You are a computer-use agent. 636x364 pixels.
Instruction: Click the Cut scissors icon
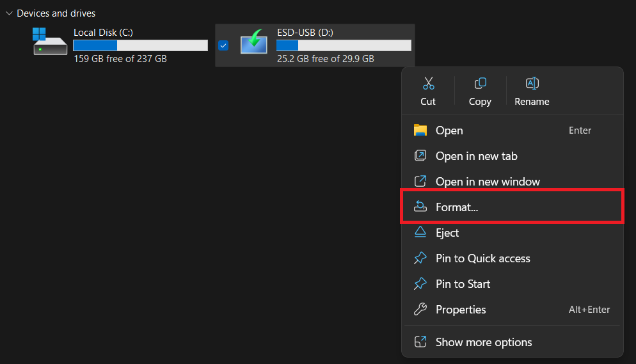428,84
